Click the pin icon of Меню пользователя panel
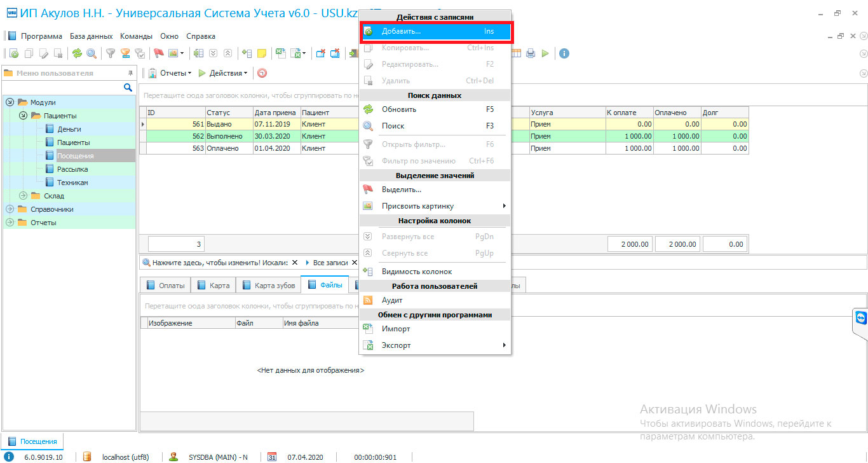Image resolution: width=868 pixels, height=463 pixels. pos(130,73)
